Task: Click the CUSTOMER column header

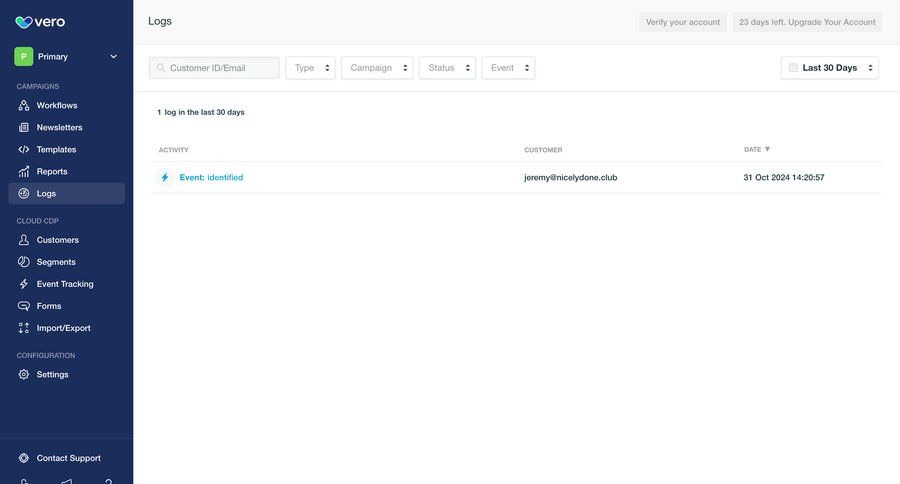Action: tap(543, 150)
